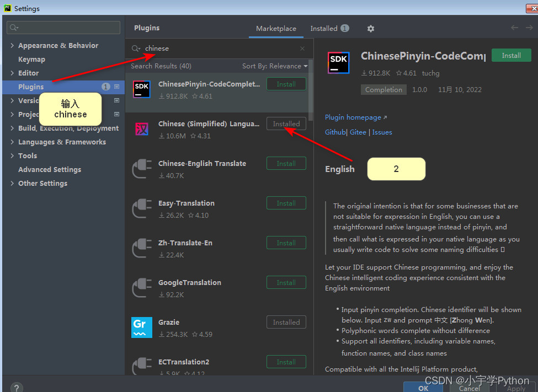538x392 pixels.
Task: Click the Grazie plugin icon
Action: (142, 327)
